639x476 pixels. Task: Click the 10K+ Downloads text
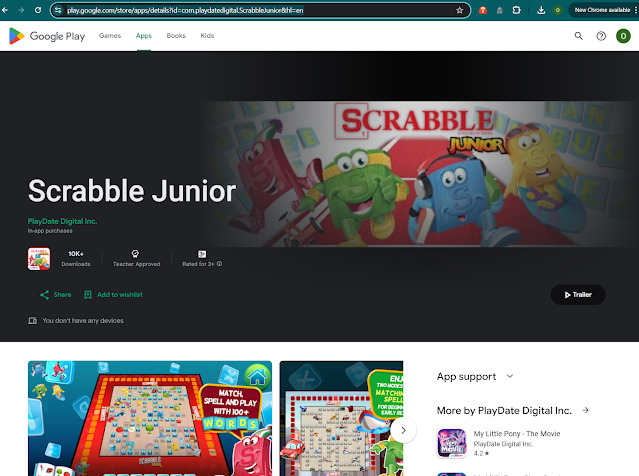click(x=76, y=258)
